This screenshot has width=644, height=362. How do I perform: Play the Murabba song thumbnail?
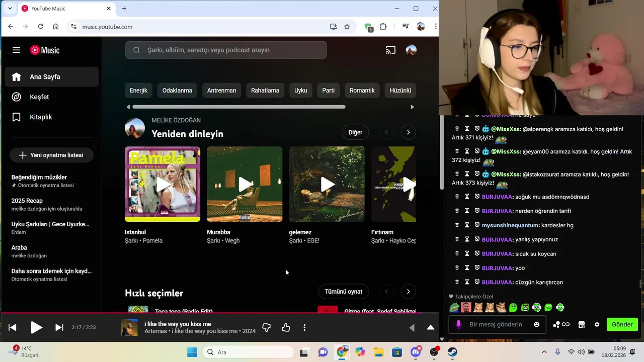245,184
